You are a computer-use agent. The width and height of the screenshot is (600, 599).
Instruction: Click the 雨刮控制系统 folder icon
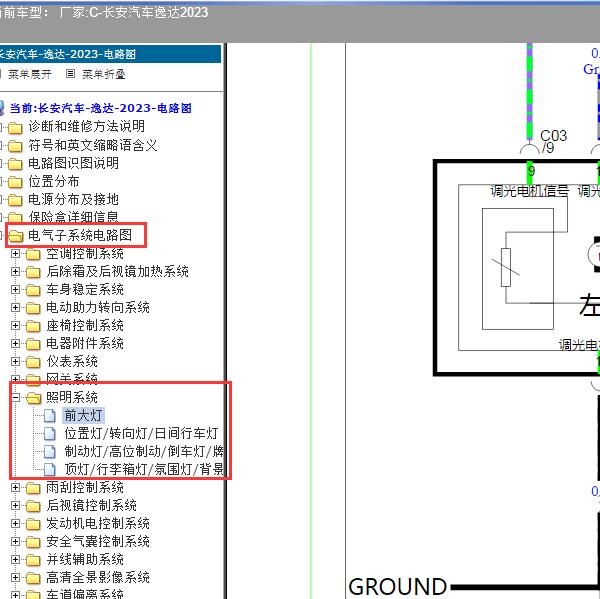[33, 488]
